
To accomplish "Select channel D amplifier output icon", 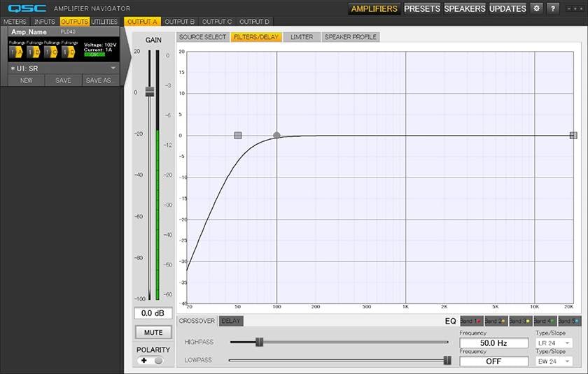I will click(x=69, y=52).
